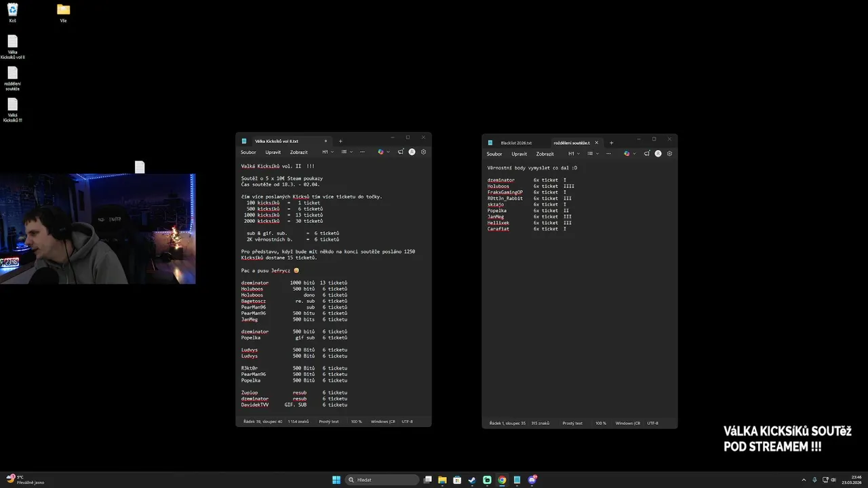Click line Věrnostní body vymyslet co dal :D
Image resolution: width=868 pixels, height=488 pixels.
point(532,167)
